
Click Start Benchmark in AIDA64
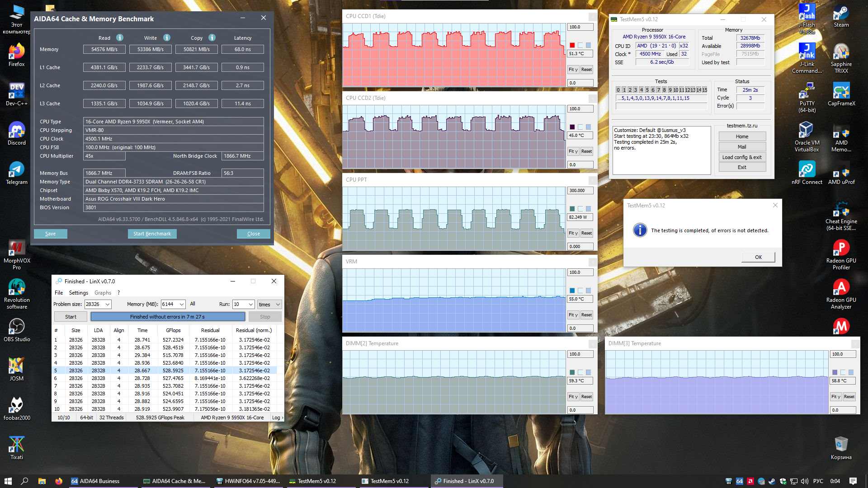152,234
